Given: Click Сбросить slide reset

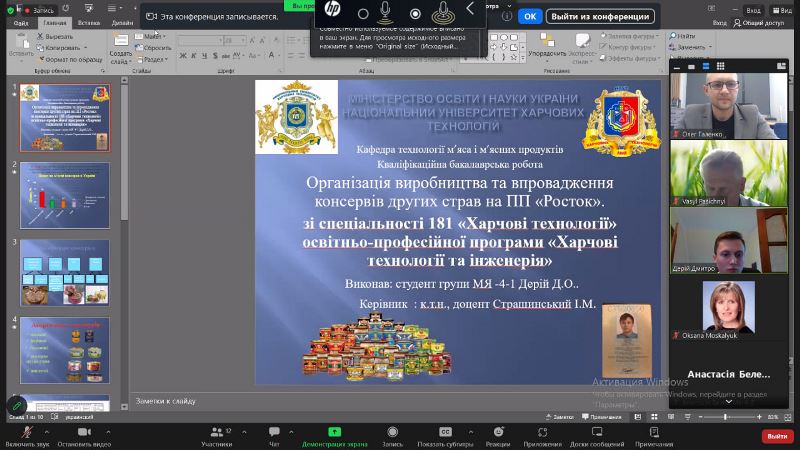Looking at the screenshot, I should pos(154,48).
